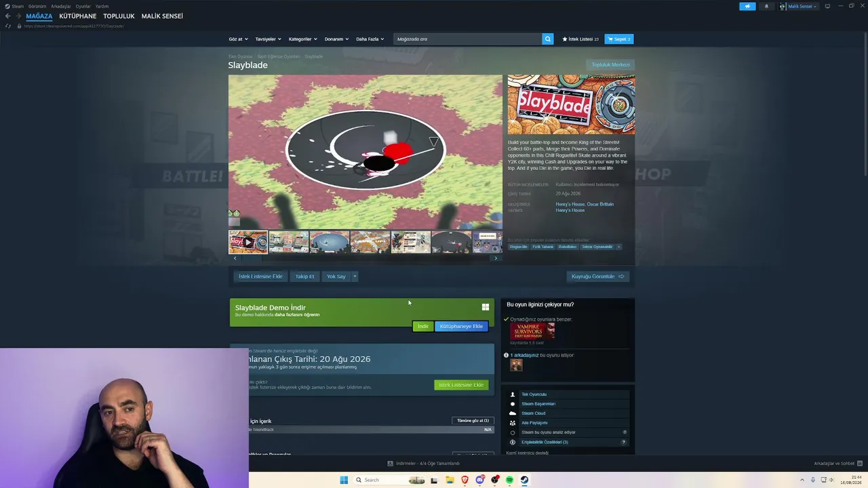Expand the Daha Fazla dropdown
Screen dimensions: 868x488
click(370, 39)
